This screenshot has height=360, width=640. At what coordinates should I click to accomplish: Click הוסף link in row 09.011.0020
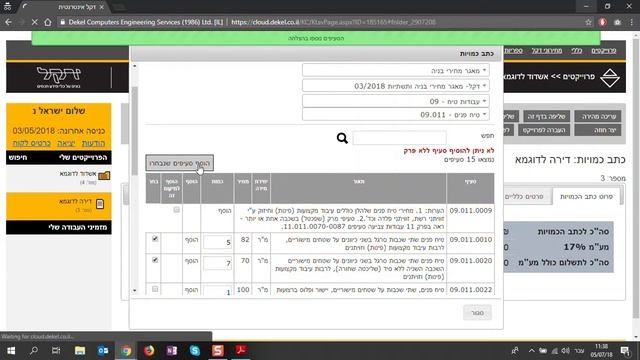click(x=191, y=261)
